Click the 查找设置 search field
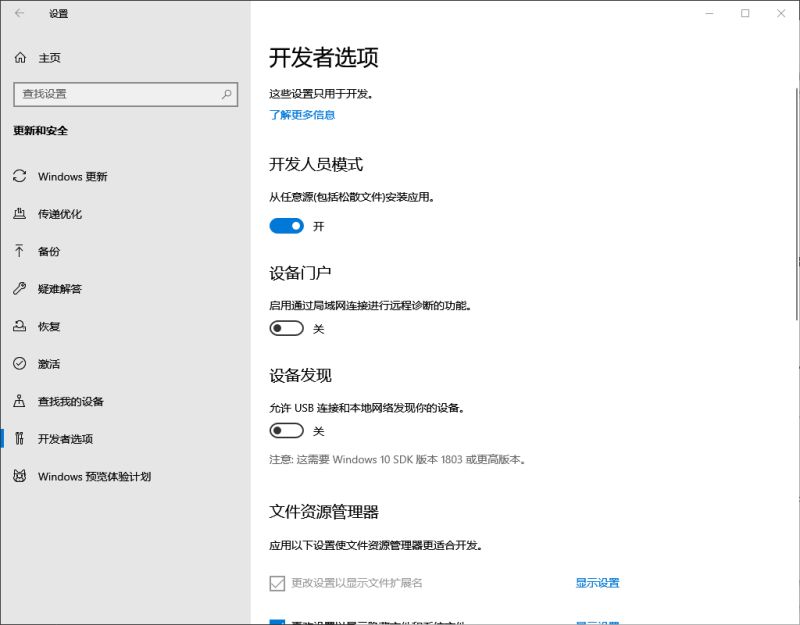Screen dimensions: 800x625 tap(126, 94)
